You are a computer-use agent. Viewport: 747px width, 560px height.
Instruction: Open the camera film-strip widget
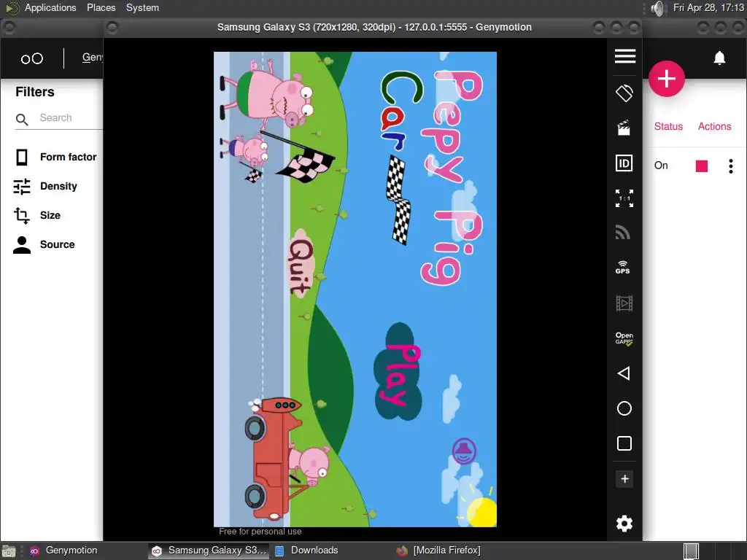624,303
